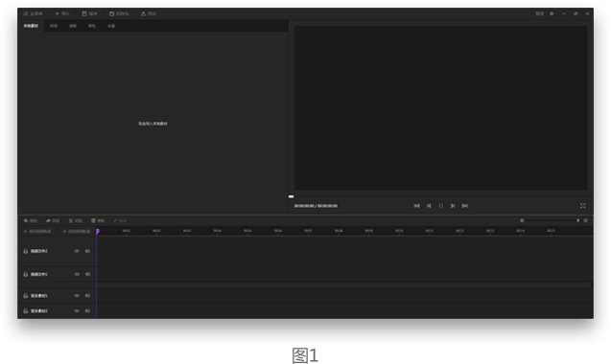Toggle fullscreen preview icon
611x364 pixels.
tap(583, 206)
